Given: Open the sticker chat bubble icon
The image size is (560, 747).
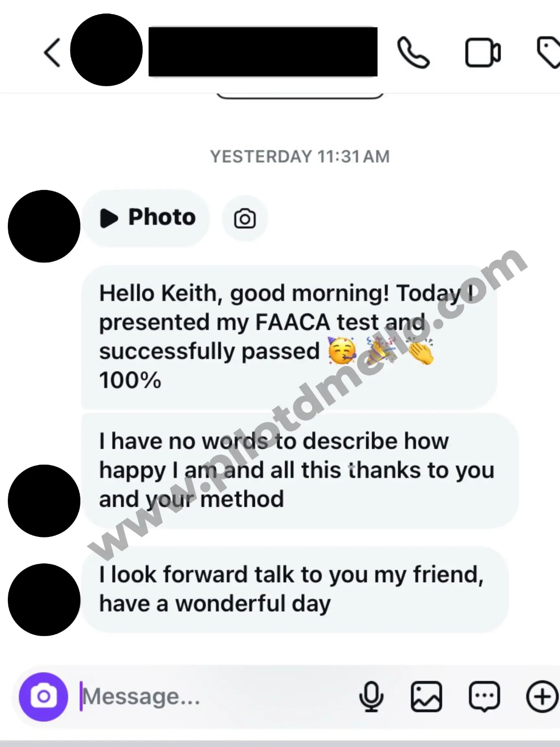Looking at the screenshot, I should [x=484, y=696].
